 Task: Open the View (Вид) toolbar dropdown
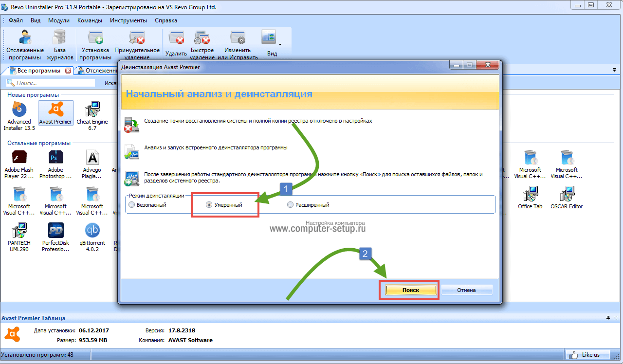tap(272, 43)
